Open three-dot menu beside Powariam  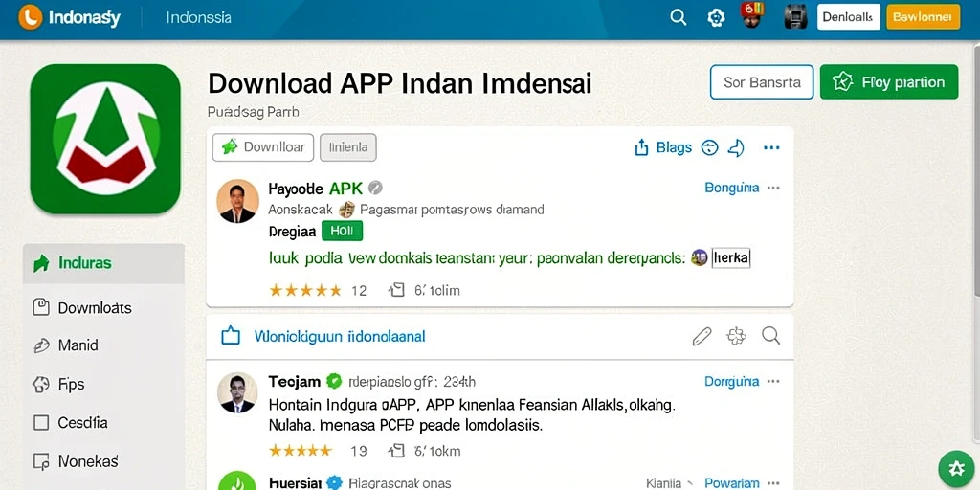(773, 483)
